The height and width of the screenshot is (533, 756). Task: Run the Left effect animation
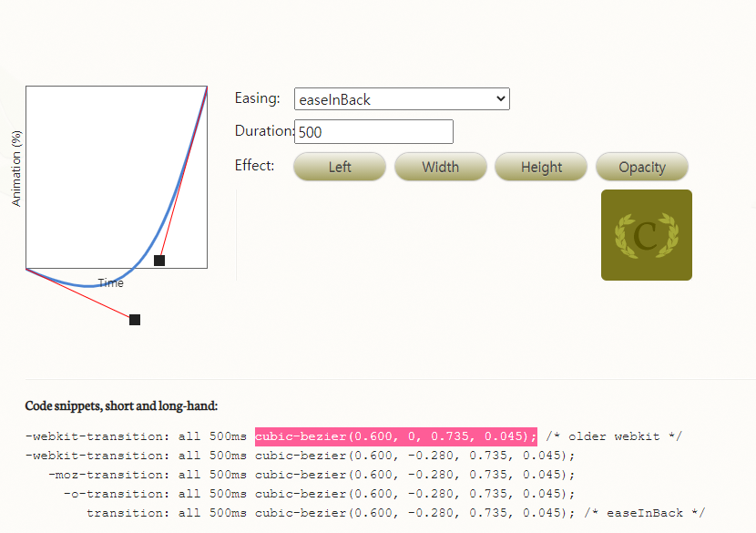click(340, 167)
